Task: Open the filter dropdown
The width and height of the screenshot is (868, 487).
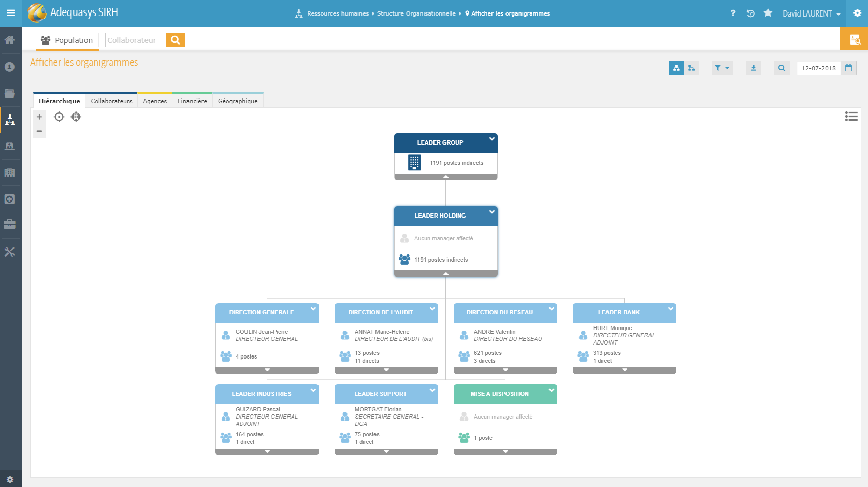Action: tap(722, 68)
